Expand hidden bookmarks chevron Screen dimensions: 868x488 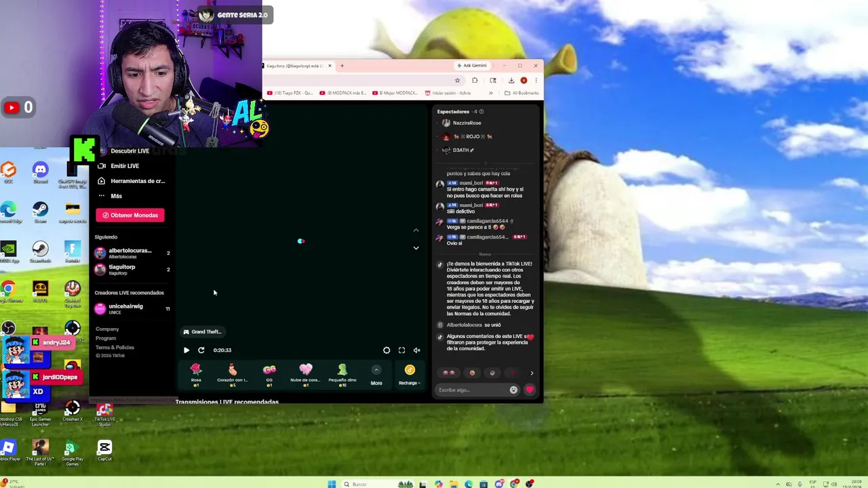(490, 93)
